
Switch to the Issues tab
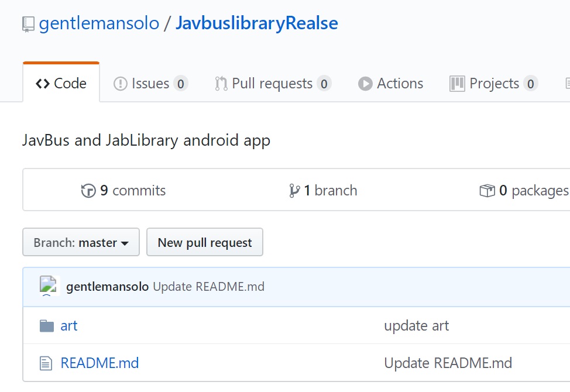pyautogui.click(x=150, y=84)
